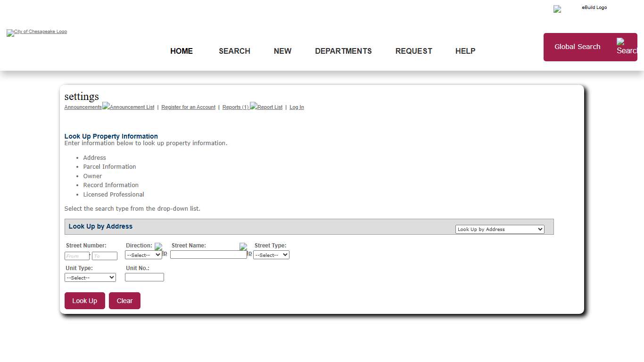Follow the Register for an Account link

188,107
